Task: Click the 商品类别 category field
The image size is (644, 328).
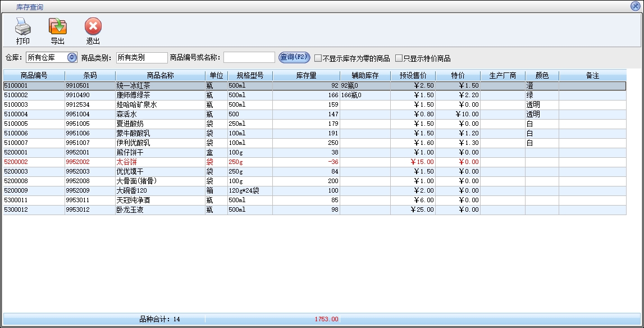Action: coord(141,57)
